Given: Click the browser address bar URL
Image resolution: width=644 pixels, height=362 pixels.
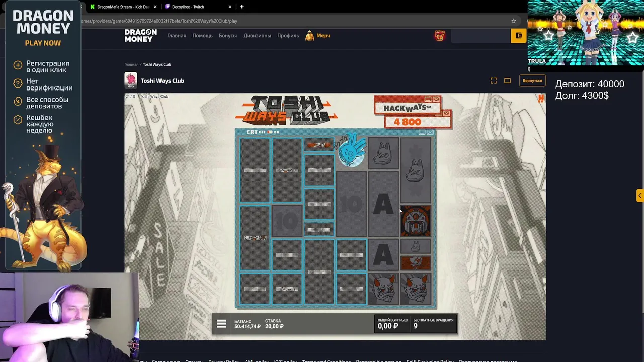Looking at the screenshot, I should 159,21.
